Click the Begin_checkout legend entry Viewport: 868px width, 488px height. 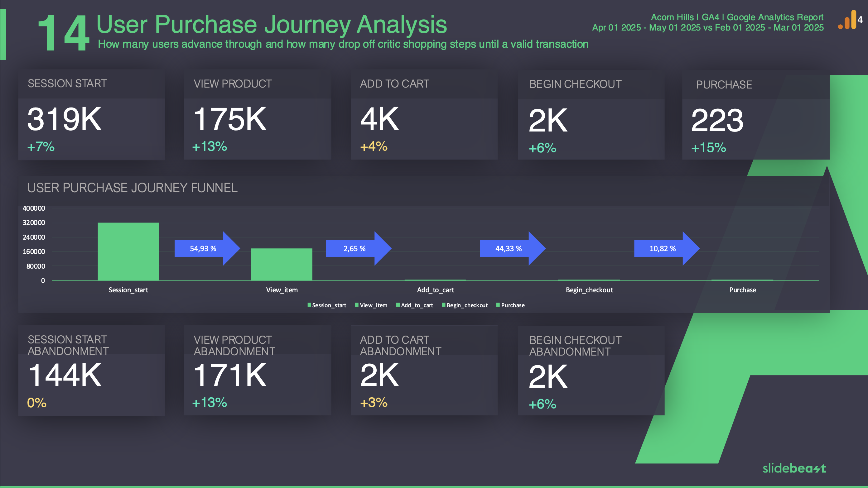[x=465, y=305]
